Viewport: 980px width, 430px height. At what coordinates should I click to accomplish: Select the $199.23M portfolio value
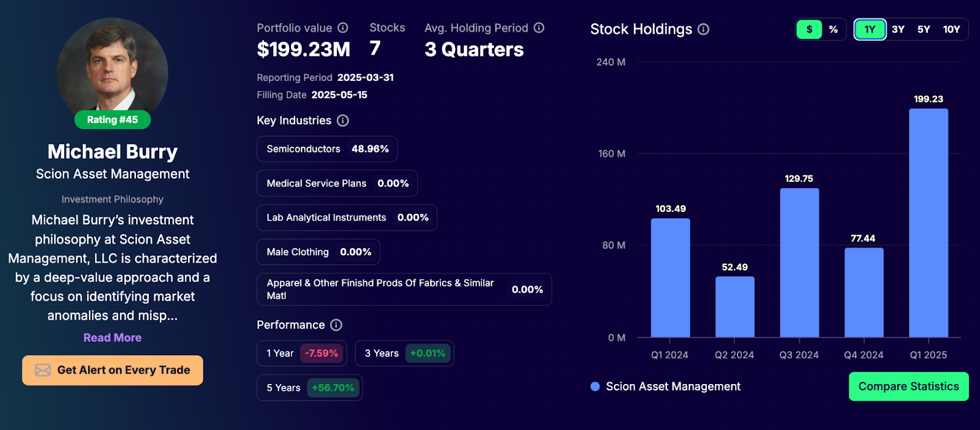coord(303,49)
